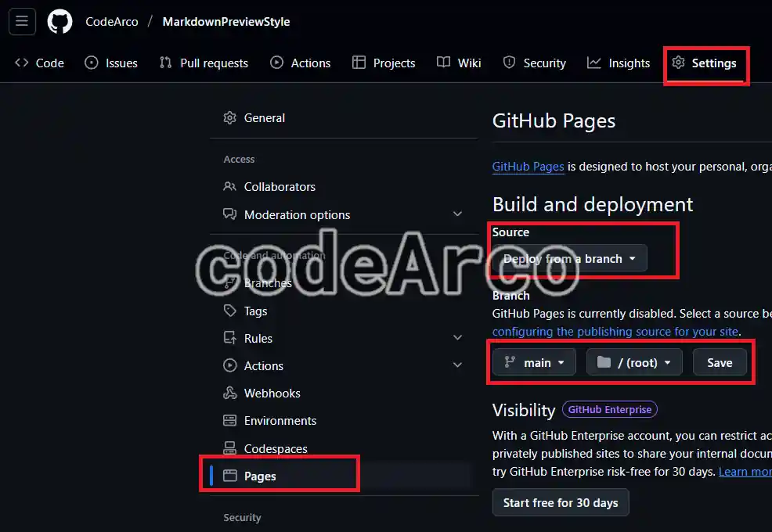Open MarkdownPreviewStyle repository link

[x=226, y=22]
